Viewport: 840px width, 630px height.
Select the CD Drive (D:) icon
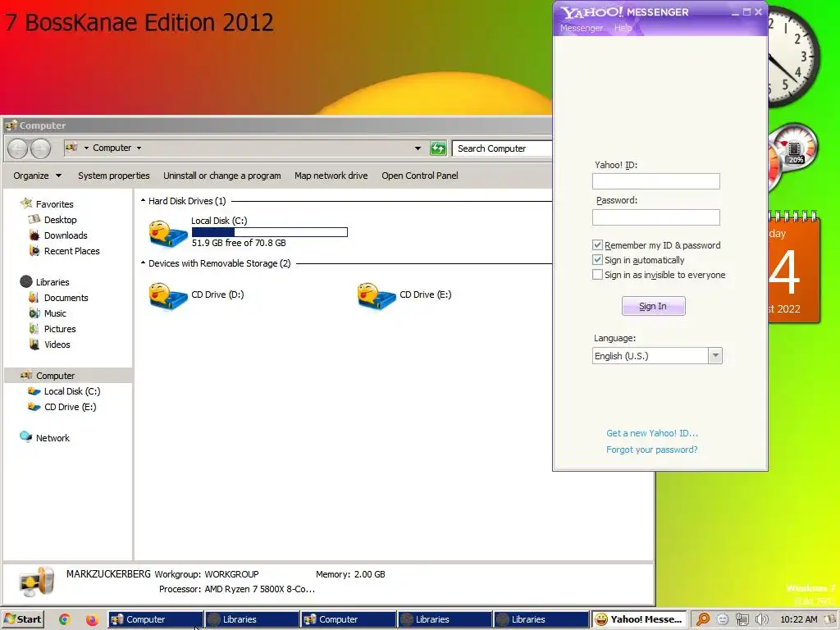coord(168,296)
